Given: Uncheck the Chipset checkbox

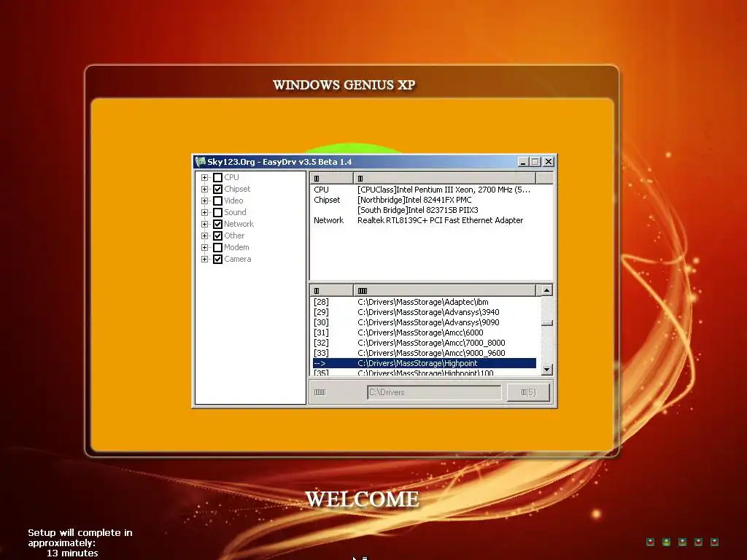Looking at the screenshot, I should pyautogui.click(x=217, y=189).
